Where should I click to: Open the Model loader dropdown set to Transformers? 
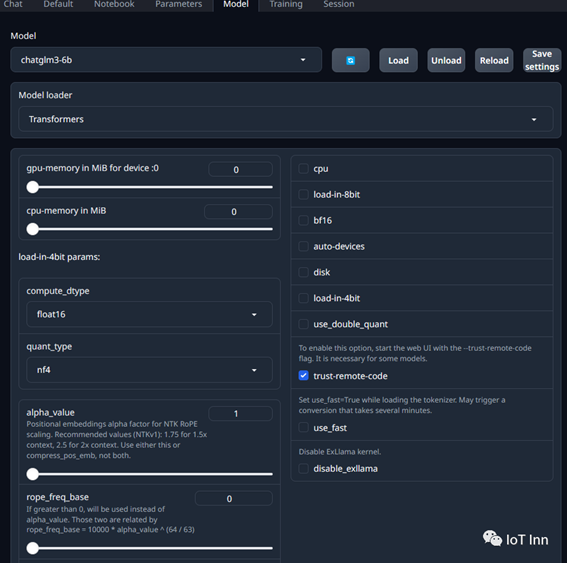tap(286, 119)
